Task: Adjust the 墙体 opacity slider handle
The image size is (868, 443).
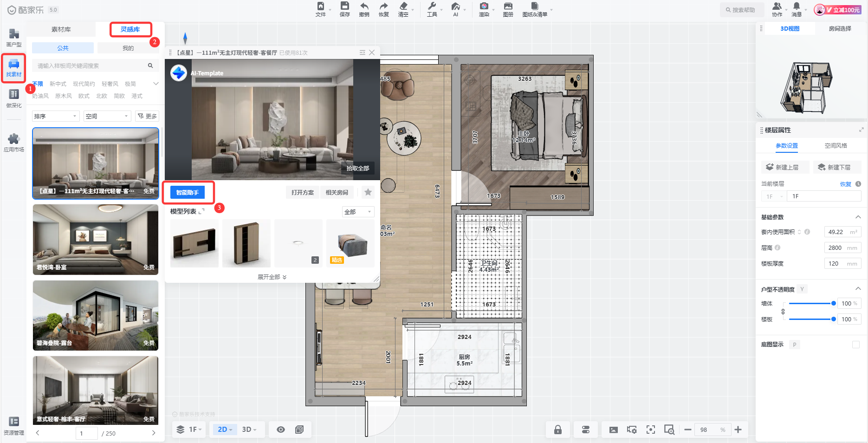Action: pyautogui.click(x=833, y=303)
